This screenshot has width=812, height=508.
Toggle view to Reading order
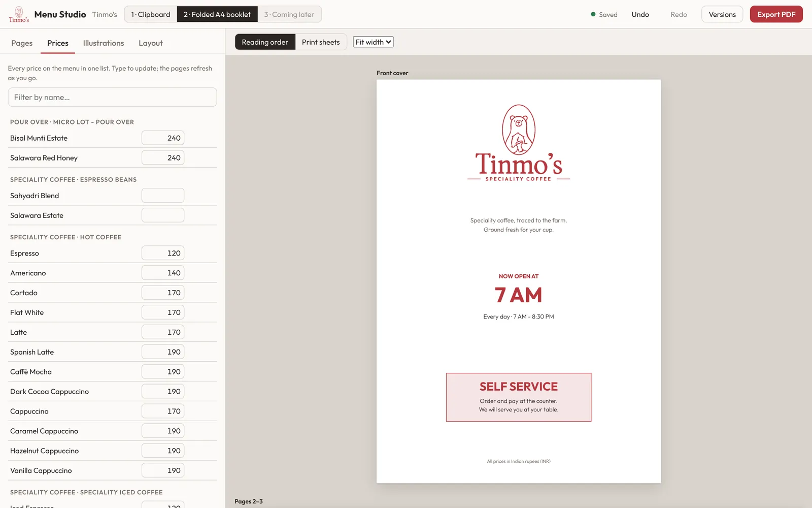click(265, 42)
